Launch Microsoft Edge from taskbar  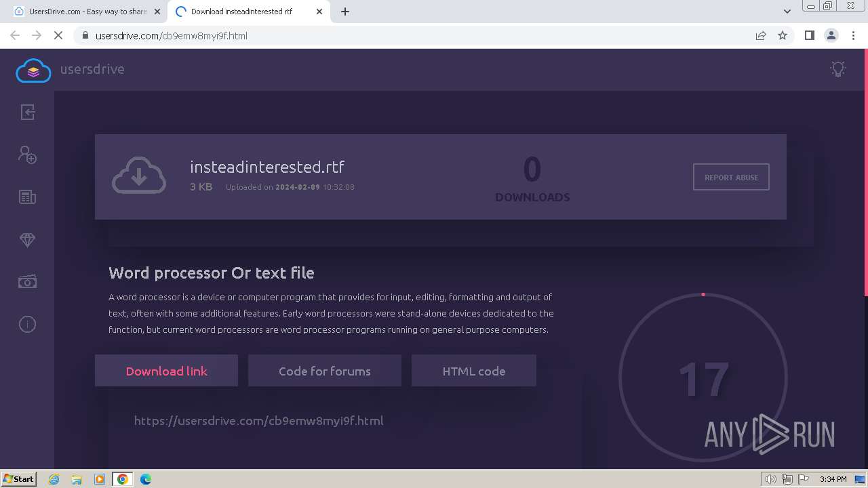click(146, 479)
